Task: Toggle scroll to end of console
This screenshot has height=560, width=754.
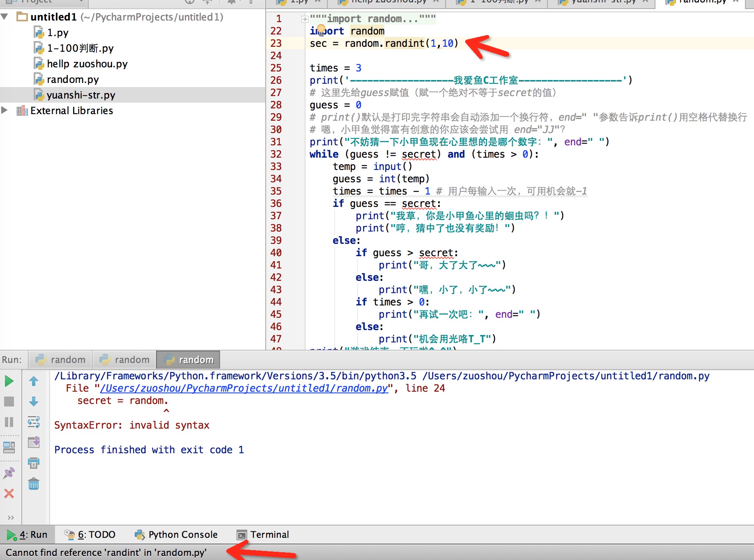Action: [x=34, y=443]
